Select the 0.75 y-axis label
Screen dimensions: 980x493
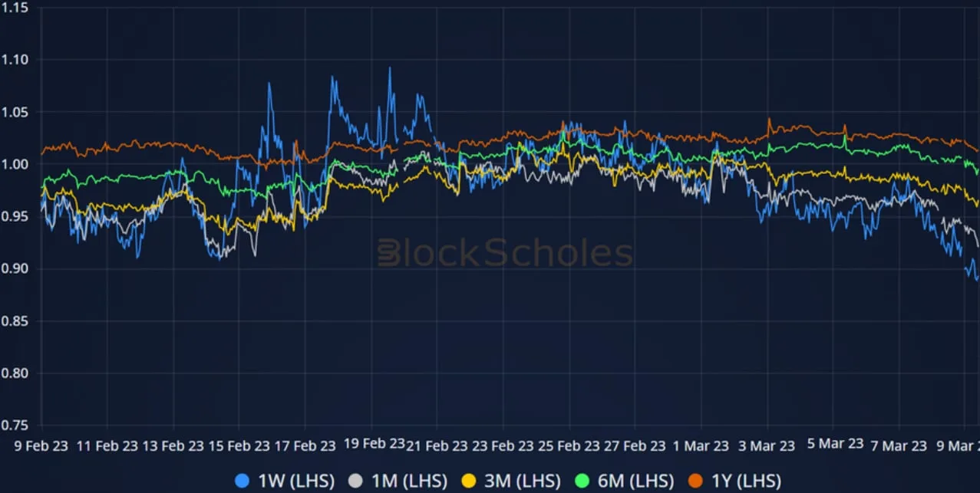coord(15,426)
